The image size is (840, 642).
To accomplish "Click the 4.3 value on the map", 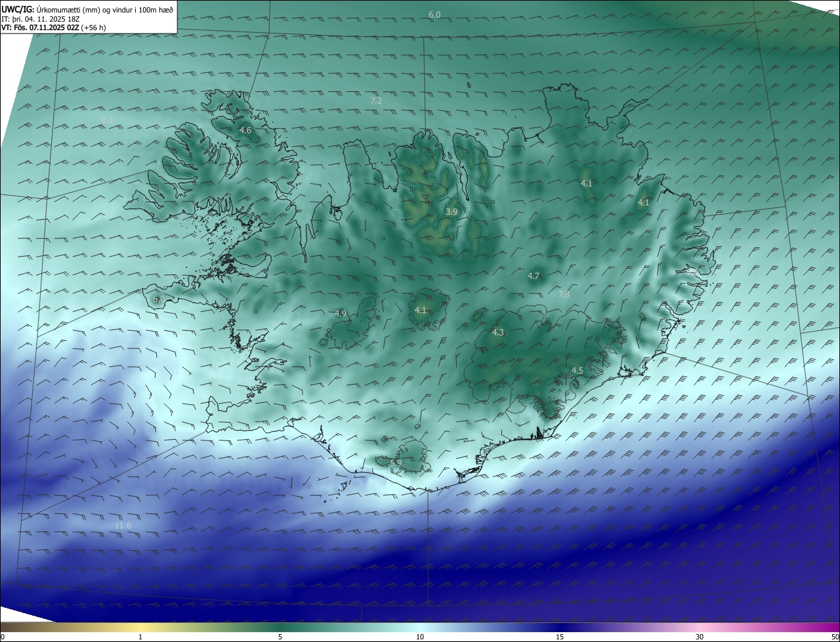I will pos(498,333).
